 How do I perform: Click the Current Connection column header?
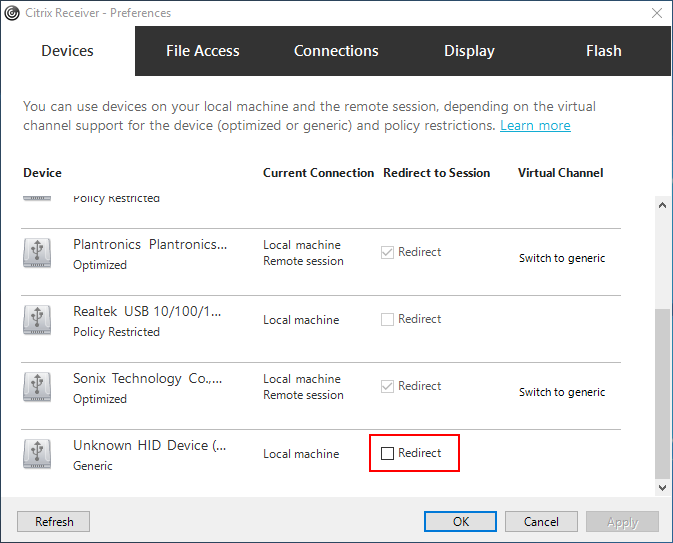[318, 173]
